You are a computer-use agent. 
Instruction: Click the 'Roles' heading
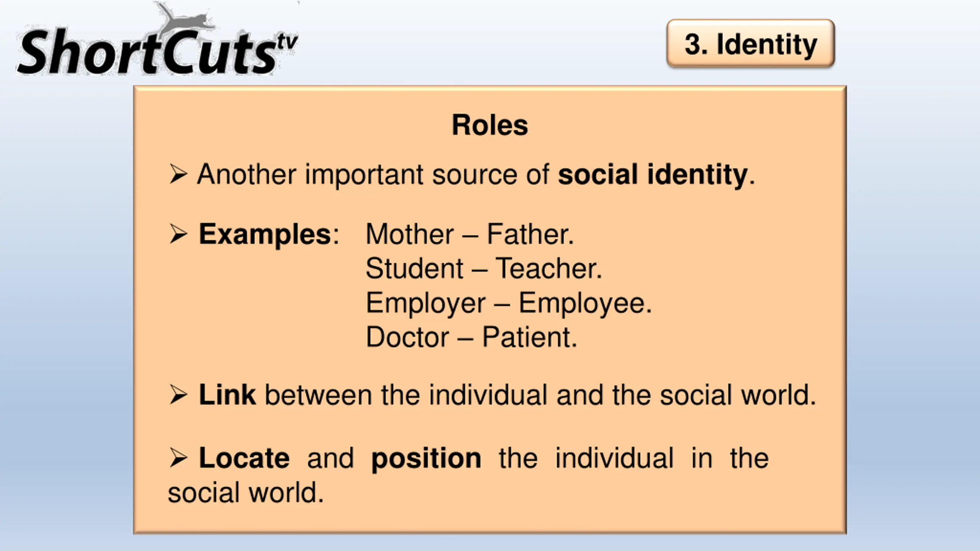490,125
